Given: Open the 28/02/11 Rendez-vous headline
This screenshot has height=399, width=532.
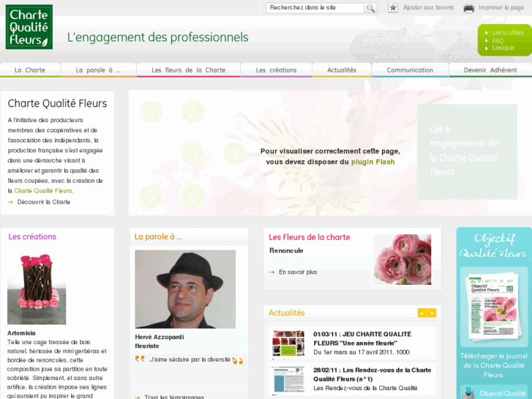Looking at the screenshot, I should click(372, 375).
